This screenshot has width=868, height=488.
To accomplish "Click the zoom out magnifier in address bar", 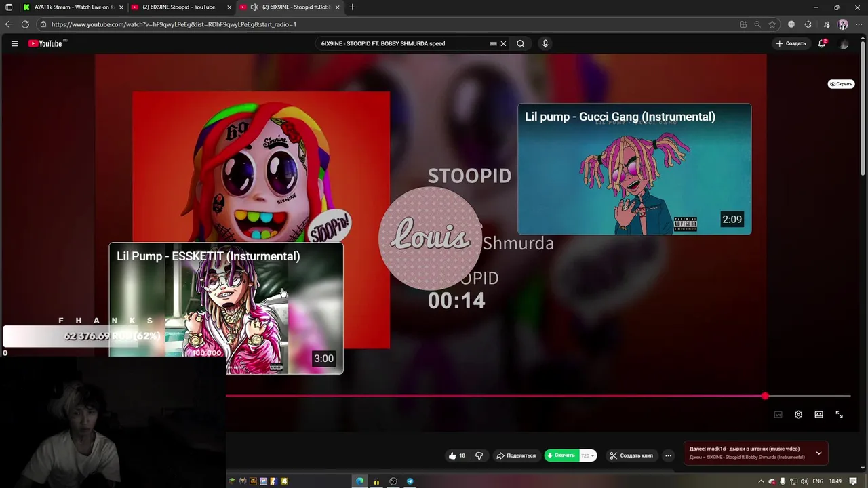I will pos(757,24).
